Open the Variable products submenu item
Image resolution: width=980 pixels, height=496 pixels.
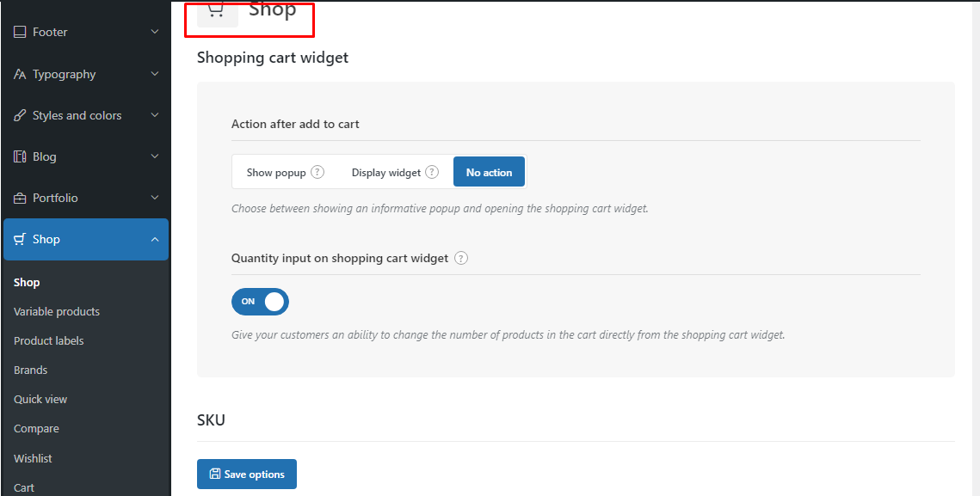click(x=57, y=311)
